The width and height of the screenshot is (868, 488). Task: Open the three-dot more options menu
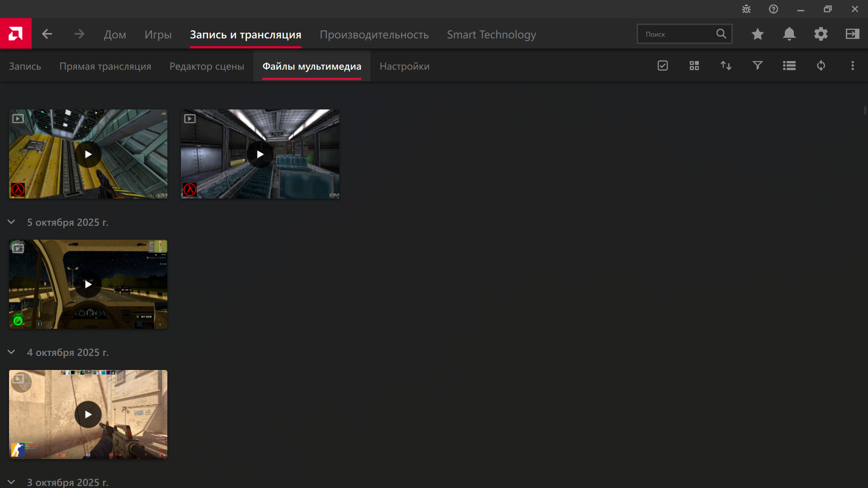853,66
